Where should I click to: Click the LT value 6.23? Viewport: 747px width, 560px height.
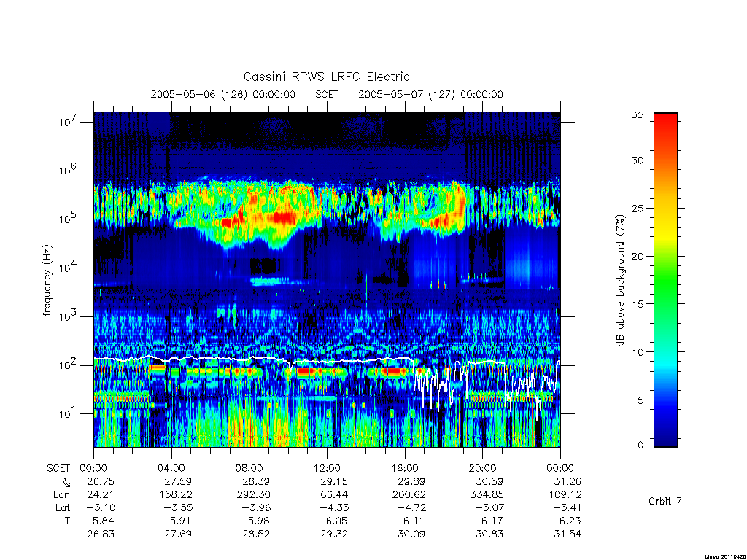click(x=570, y=521)
